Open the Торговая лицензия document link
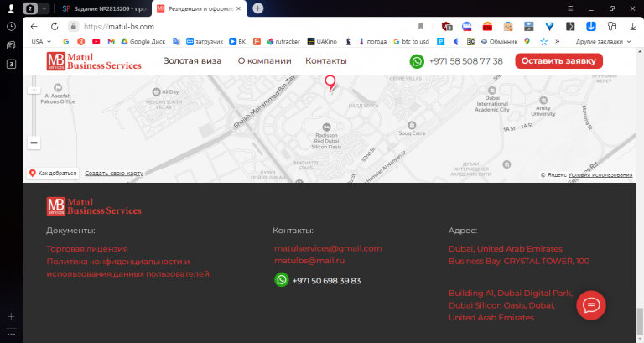Viewport: 644px width, 343px height. [x=87, y=249]
